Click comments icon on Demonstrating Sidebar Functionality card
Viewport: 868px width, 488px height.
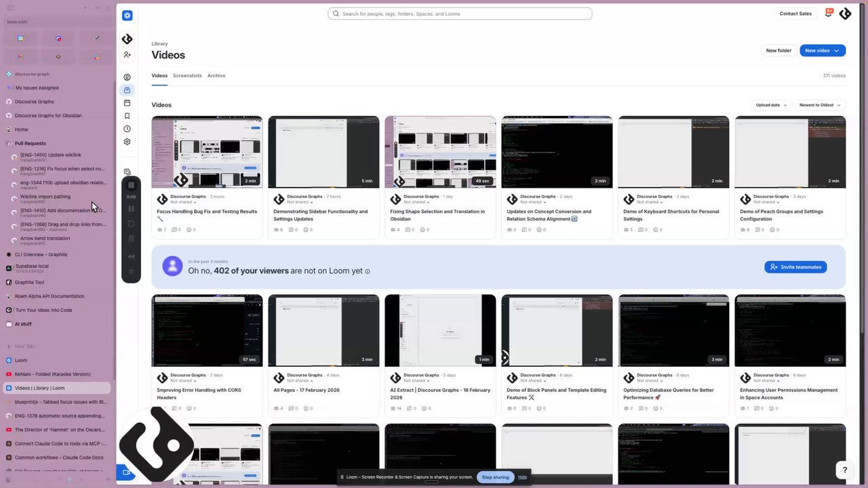click(291, 230)
